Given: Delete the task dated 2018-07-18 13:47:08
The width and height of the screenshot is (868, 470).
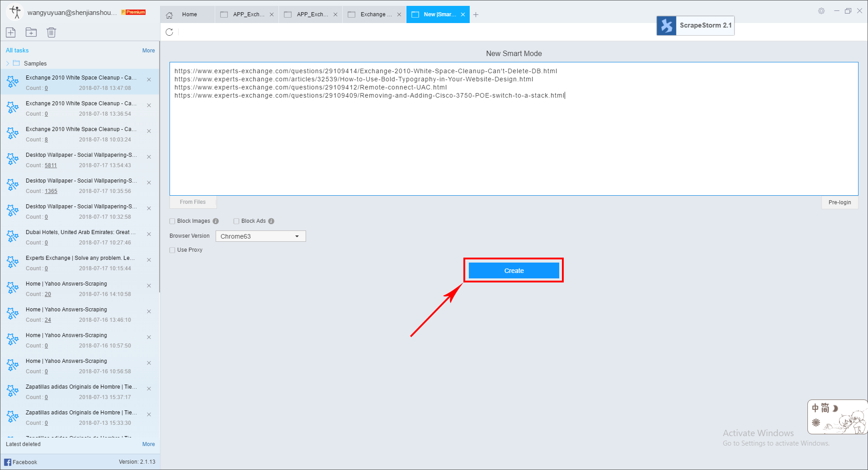Looking at the screenshot, I should (x=149, y=80).
